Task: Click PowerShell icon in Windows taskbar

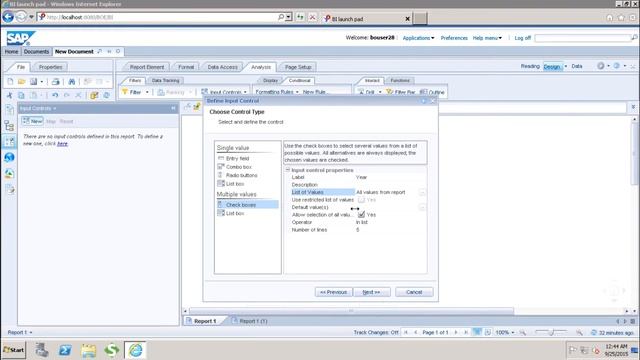Action: point(65,350)
